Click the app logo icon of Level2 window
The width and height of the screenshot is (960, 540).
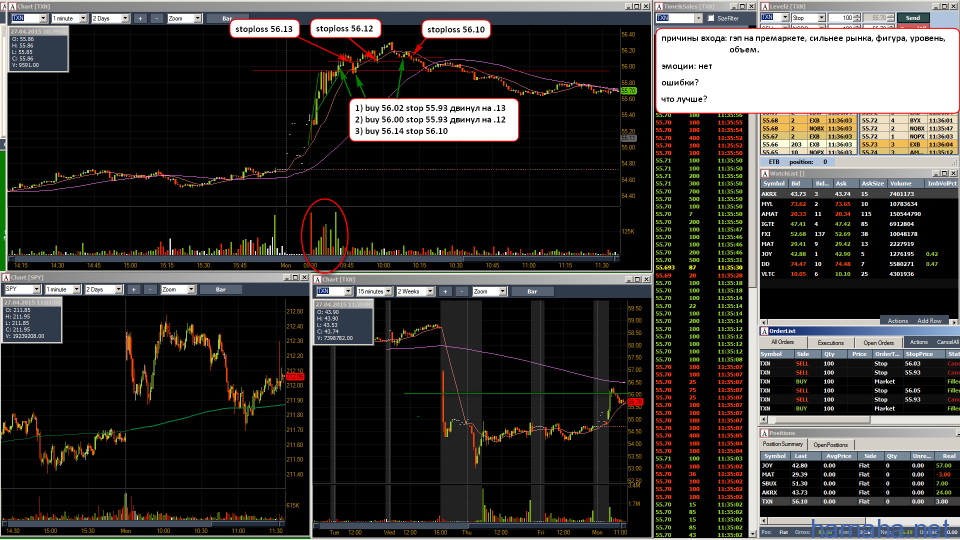[x=765, y=6]
